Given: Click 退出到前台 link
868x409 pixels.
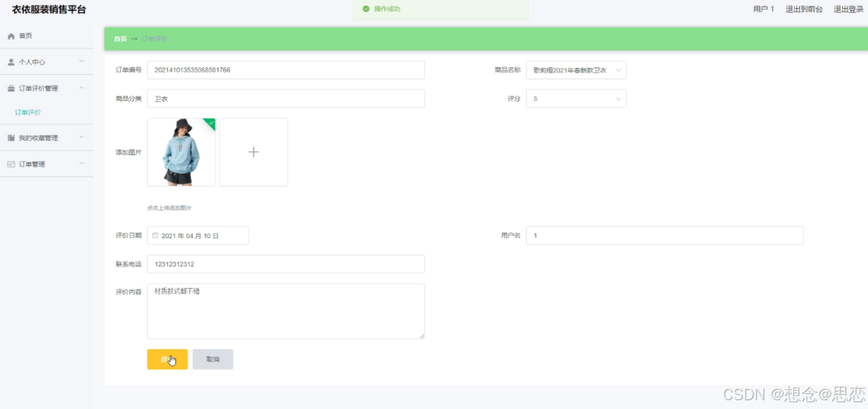Looking at the screenshot, I should 804,10.
